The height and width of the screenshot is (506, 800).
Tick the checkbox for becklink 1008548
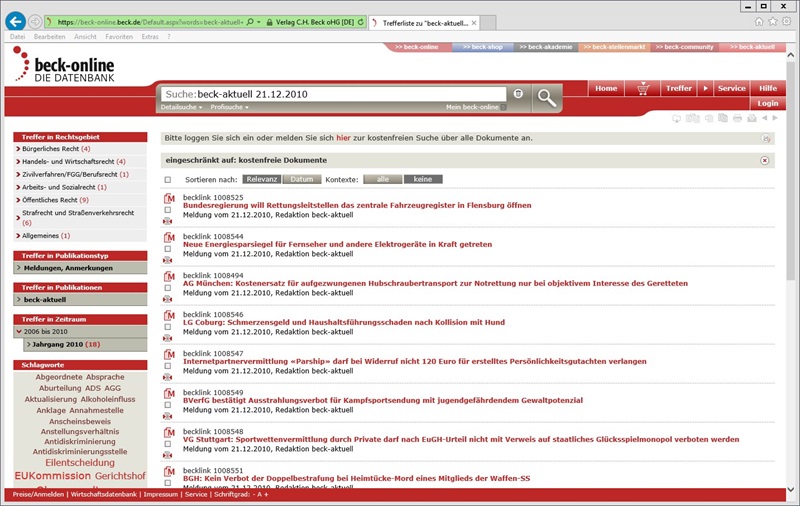[167, 444]
